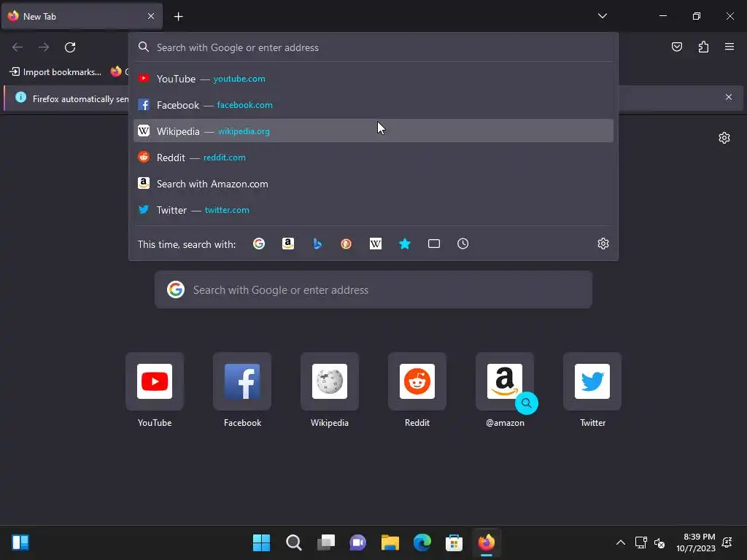747x560 pixels.
Task: Choose Facebook suggestion in address dropdown
Action: coord(373,105)
